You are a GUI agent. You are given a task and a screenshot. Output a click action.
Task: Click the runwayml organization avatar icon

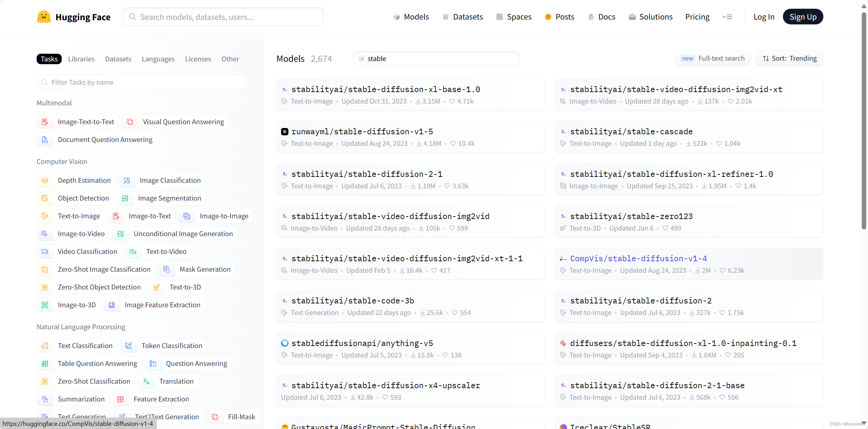(x=285, y=131)
